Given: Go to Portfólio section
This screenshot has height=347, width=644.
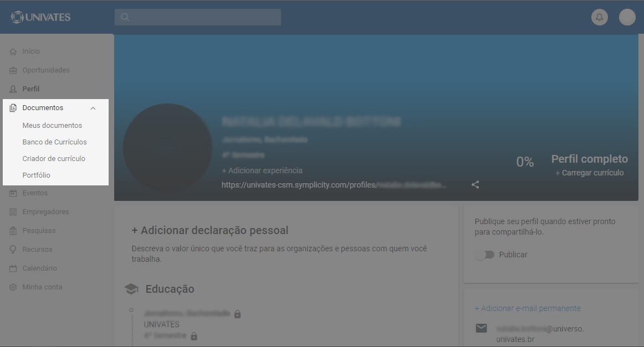Looking at the screenshot, I should tap(36, 175).
